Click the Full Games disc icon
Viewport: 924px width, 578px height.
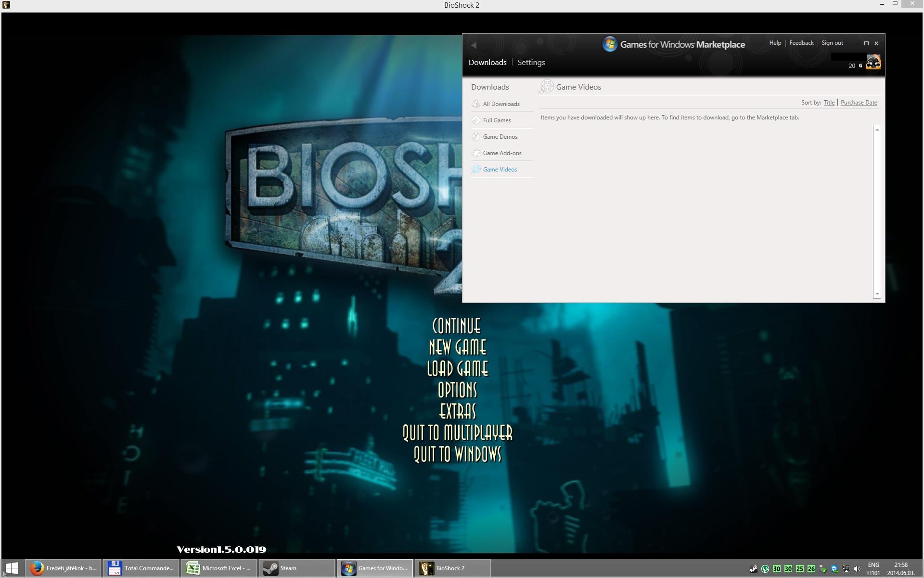pyautogui.click(x=476, y=120)
